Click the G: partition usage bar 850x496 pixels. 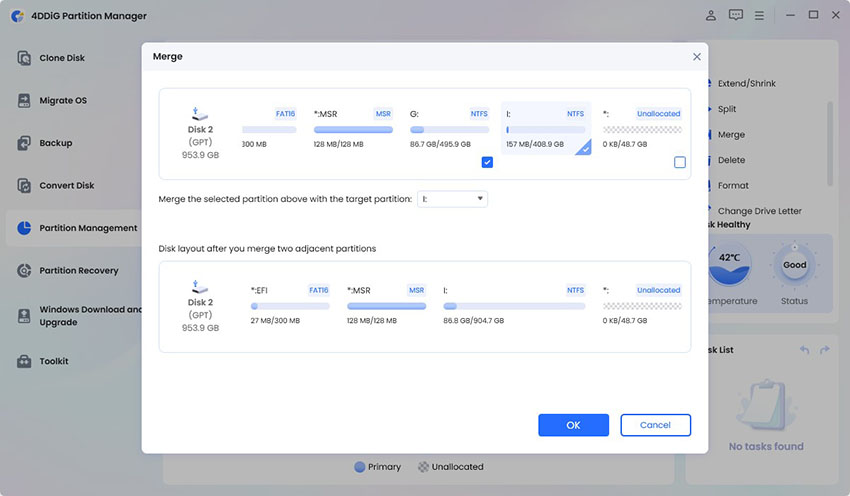449,130
